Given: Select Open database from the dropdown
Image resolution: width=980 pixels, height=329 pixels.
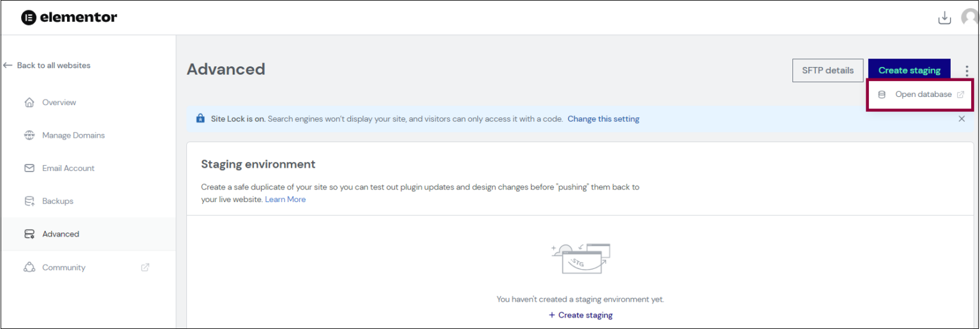Looking at the screenshot, I should click(923, 94).
